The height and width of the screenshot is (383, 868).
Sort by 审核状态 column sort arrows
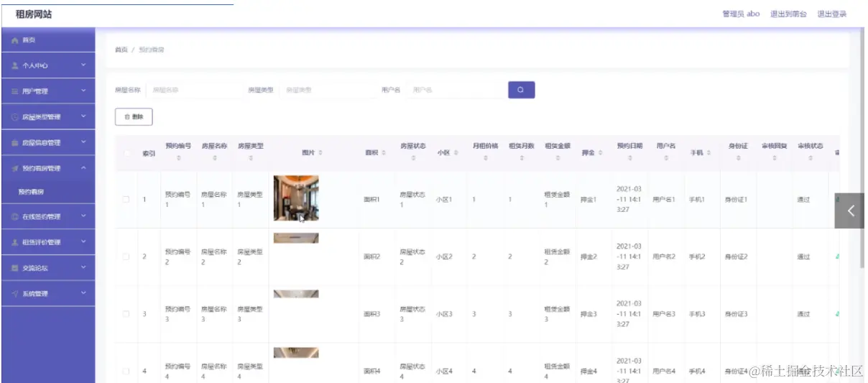tap(811, 158)
